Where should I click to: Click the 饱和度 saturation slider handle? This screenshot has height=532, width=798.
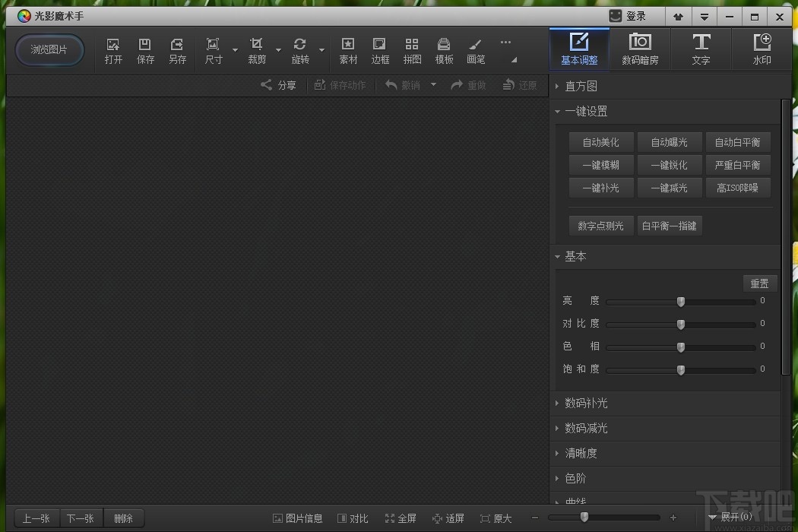[681, 370]
